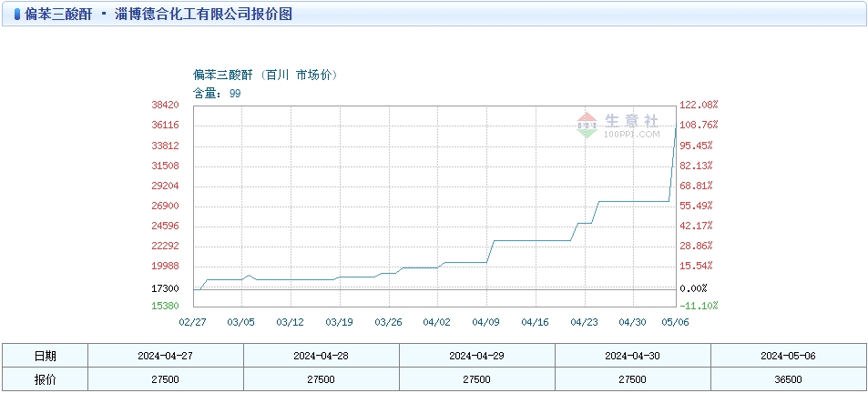Click the 报价 row header

(45, 379)
